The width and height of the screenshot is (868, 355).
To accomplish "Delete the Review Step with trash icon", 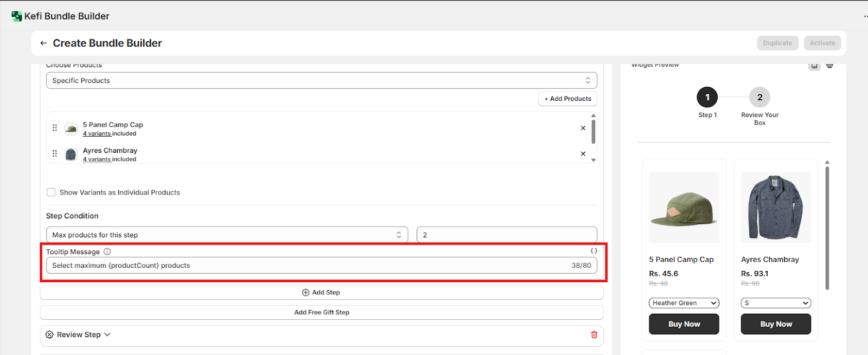I will (594, 335).
